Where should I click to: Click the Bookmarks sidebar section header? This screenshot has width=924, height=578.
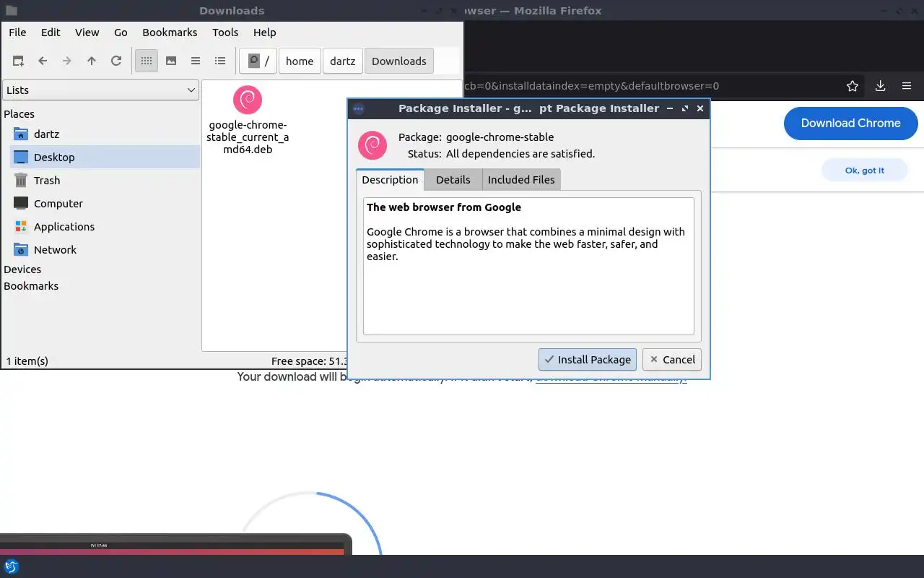click(31, 286)
